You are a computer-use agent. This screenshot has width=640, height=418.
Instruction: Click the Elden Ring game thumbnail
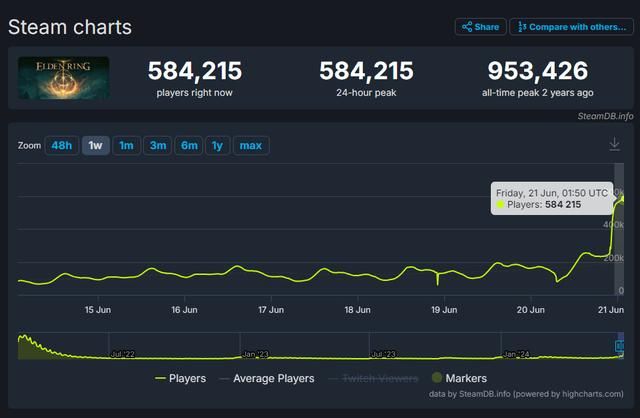tap(64, 78)
